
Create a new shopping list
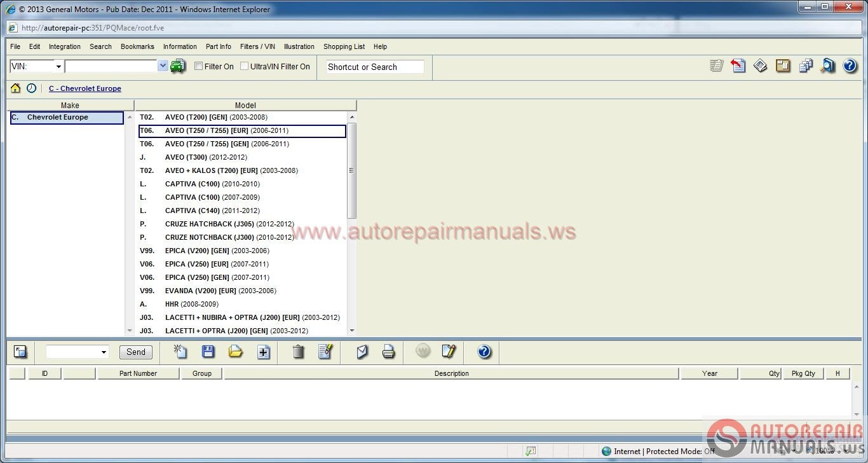pos(180,351)
